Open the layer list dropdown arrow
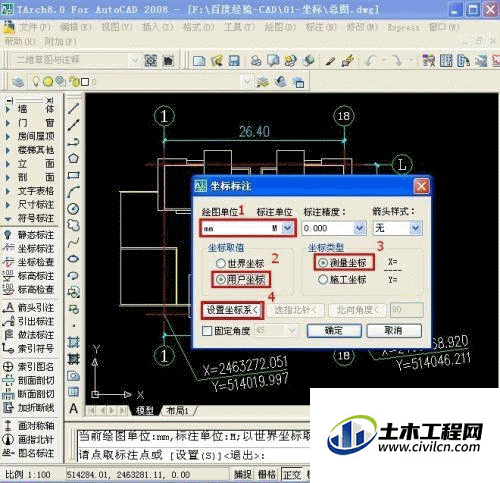 click(x=247, y=82)
